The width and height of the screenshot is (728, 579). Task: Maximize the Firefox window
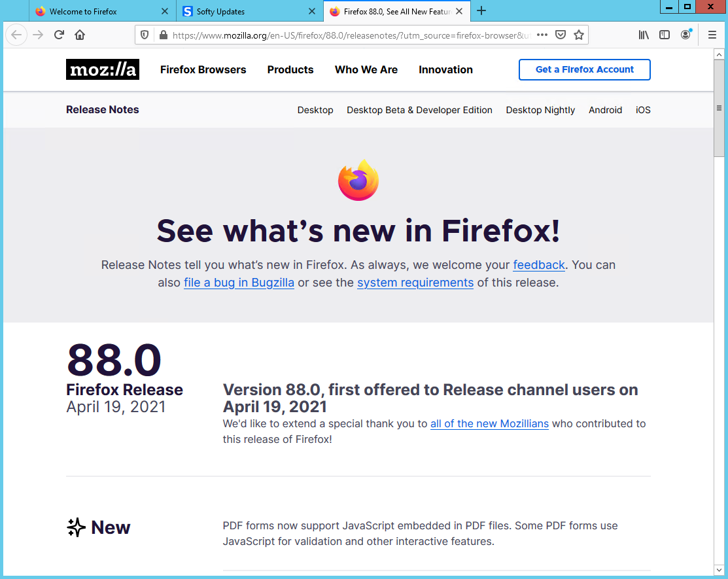(687, 7)
